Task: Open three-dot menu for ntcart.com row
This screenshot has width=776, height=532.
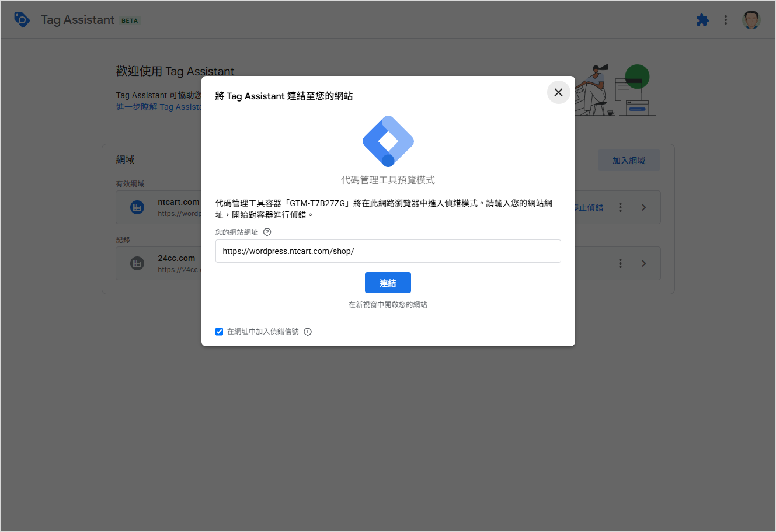Action: (x=620, y=207)
